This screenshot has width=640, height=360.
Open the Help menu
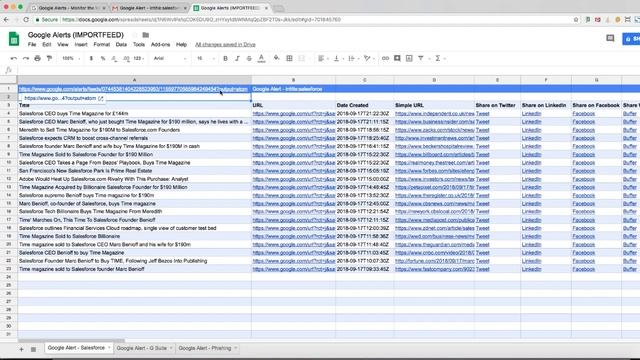(181, 44)
